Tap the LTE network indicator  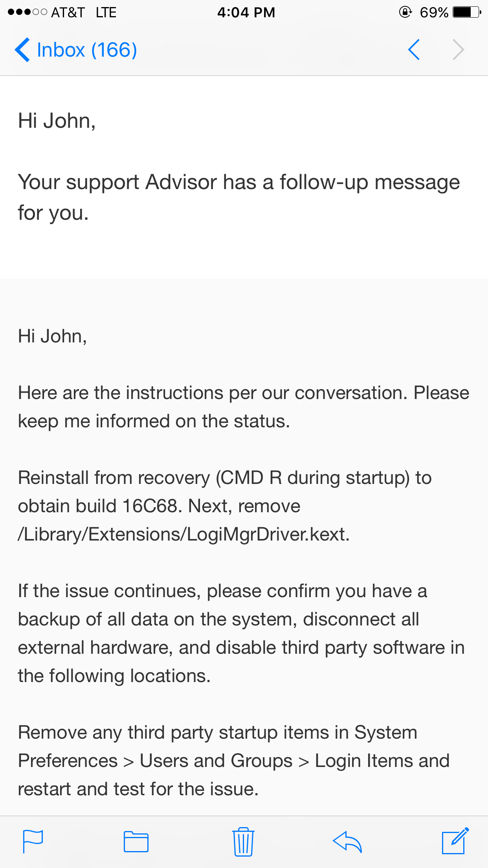pos(106,12)
